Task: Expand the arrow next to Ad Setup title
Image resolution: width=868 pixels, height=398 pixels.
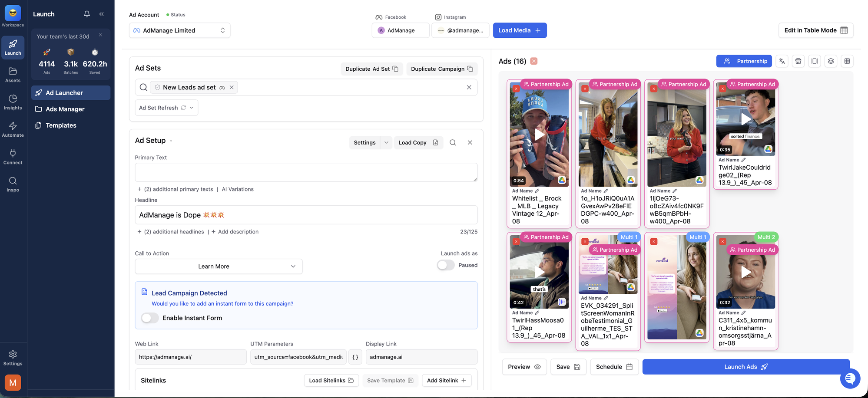Action: 171,141
